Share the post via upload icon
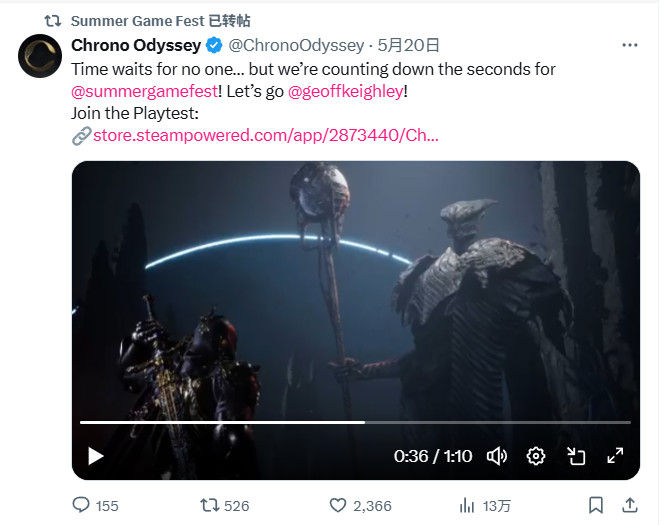This screenshot has width=668, height=525. point(630,505)
